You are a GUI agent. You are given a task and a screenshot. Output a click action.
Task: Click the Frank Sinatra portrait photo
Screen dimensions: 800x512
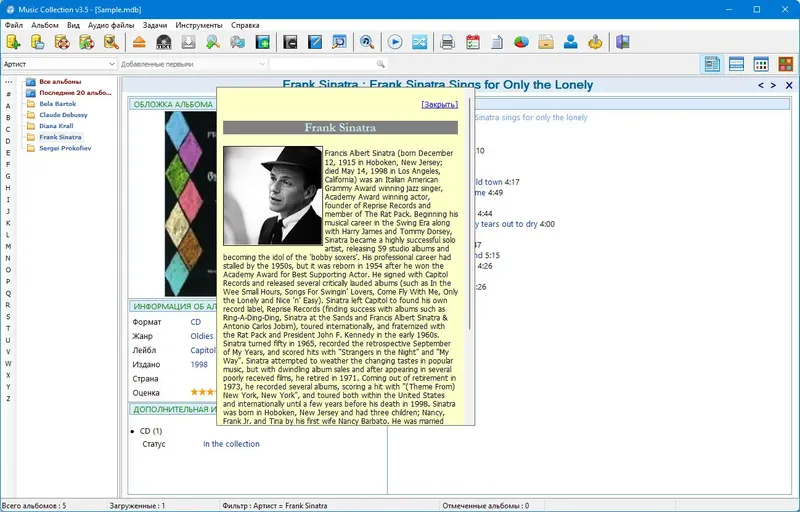coord(273,196)
